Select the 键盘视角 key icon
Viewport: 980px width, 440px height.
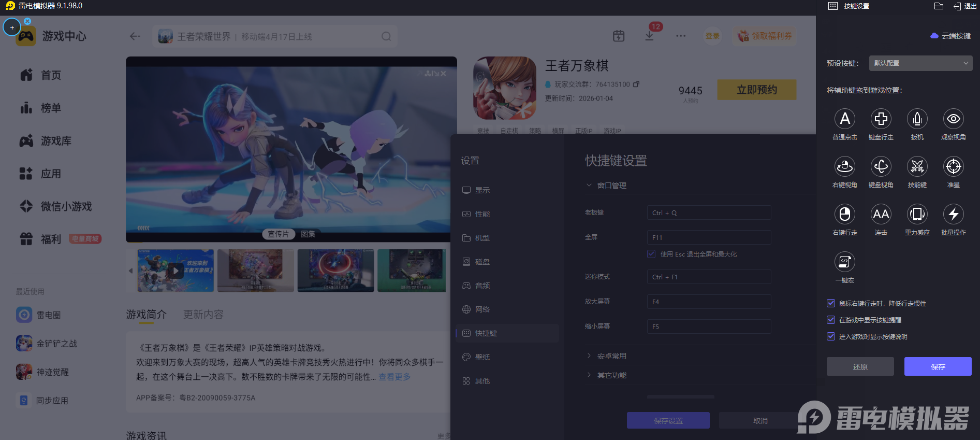pos(881,167)
